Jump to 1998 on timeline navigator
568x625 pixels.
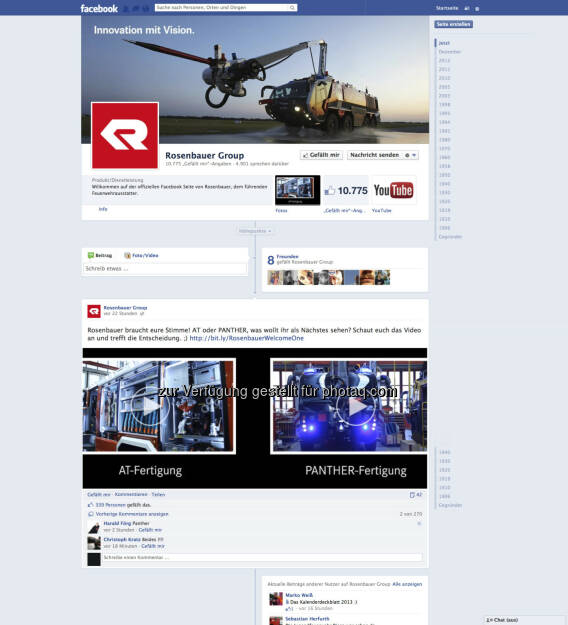(444, 104)
